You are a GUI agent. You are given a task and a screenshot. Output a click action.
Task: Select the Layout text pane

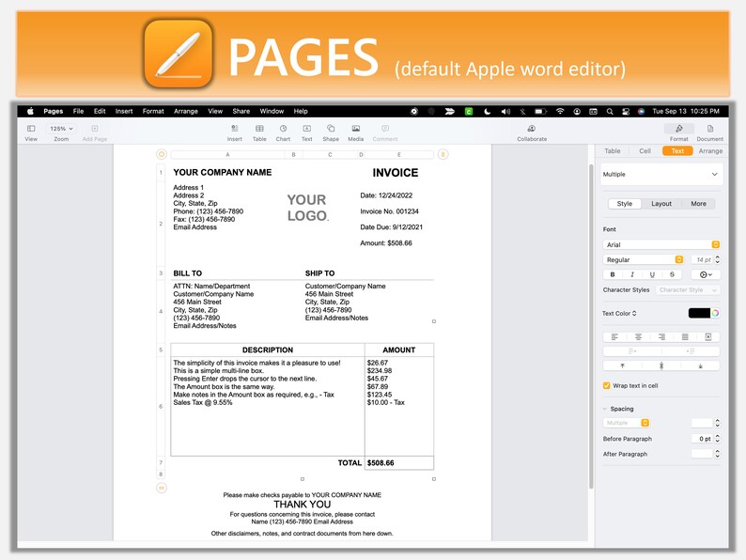pyautogui.click(x=661, y=204)
